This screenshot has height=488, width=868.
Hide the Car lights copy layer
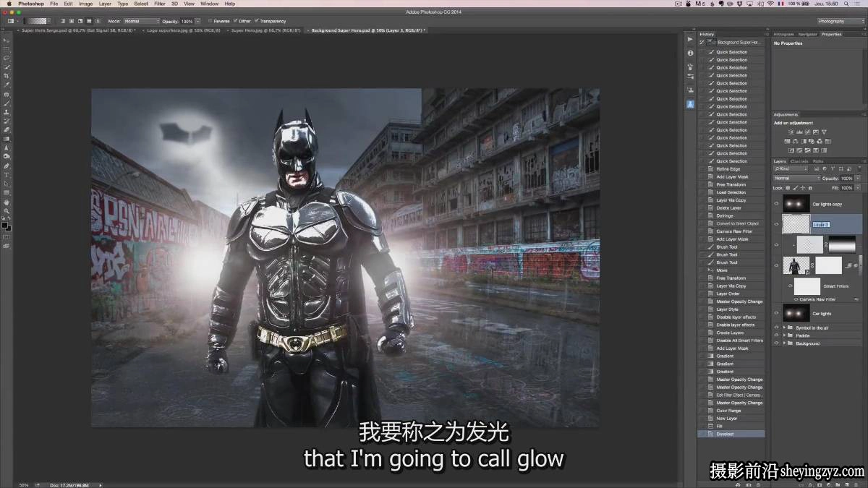[777, 204]
